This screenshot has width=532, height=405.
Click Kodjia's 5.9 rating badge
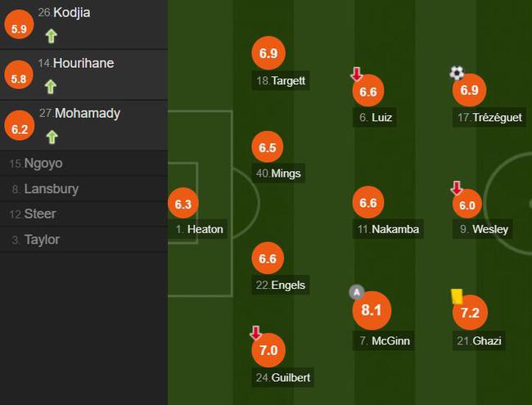19,25
